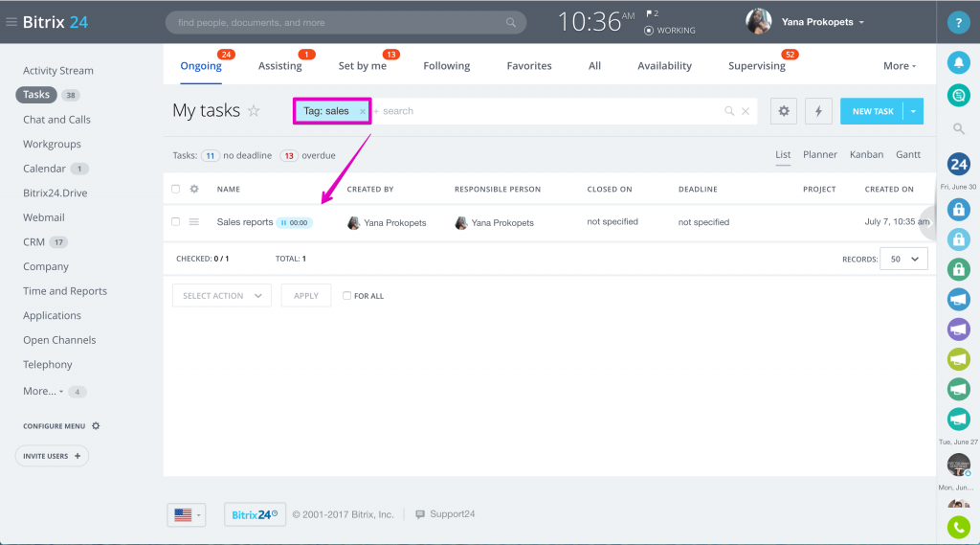Open column settings gear in table header

[194, 189]
